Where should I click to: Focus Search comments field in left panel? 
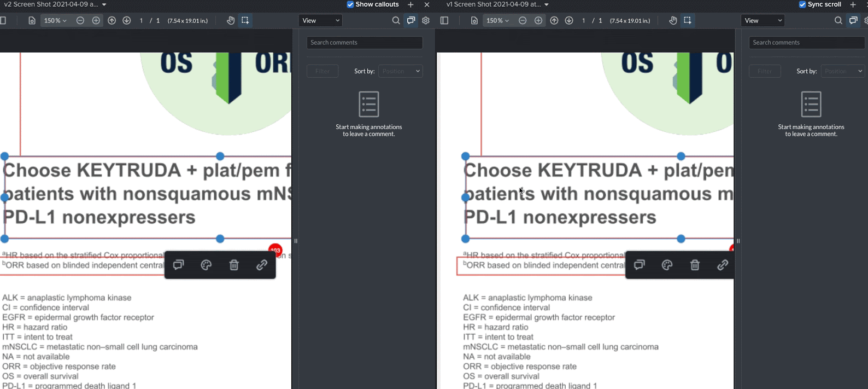[365, 43]
